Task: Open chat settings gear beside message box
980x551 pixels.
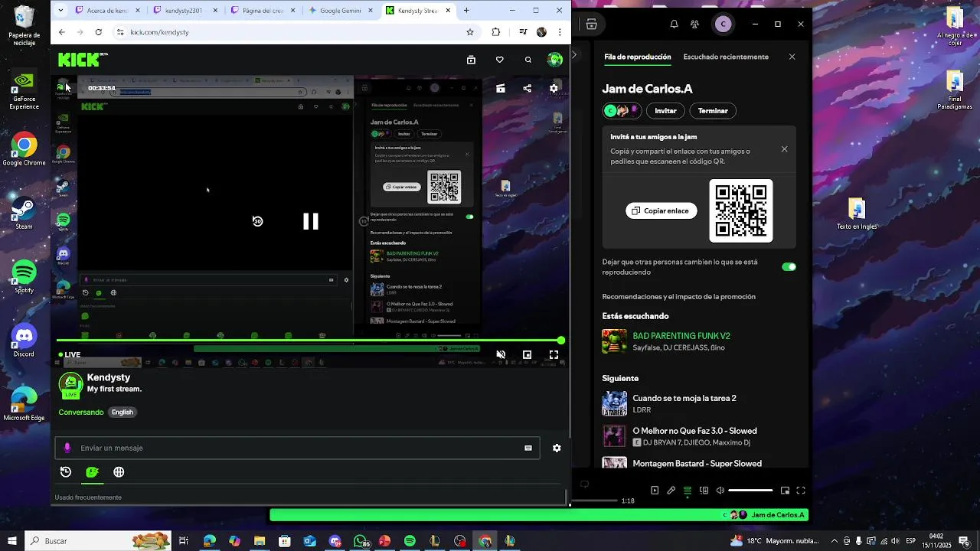Action: coord(557,448)
